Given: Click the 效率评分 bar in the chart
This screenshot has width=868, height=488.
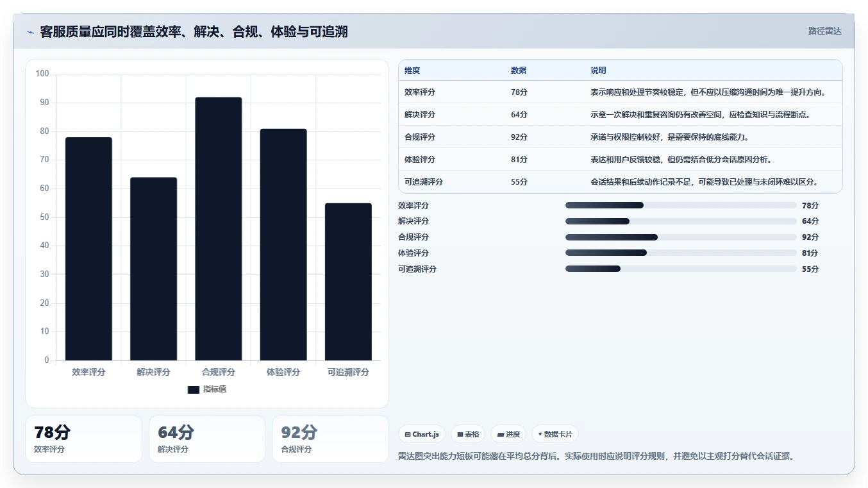Looking at the screenshot, I should [x=88, y=249].
